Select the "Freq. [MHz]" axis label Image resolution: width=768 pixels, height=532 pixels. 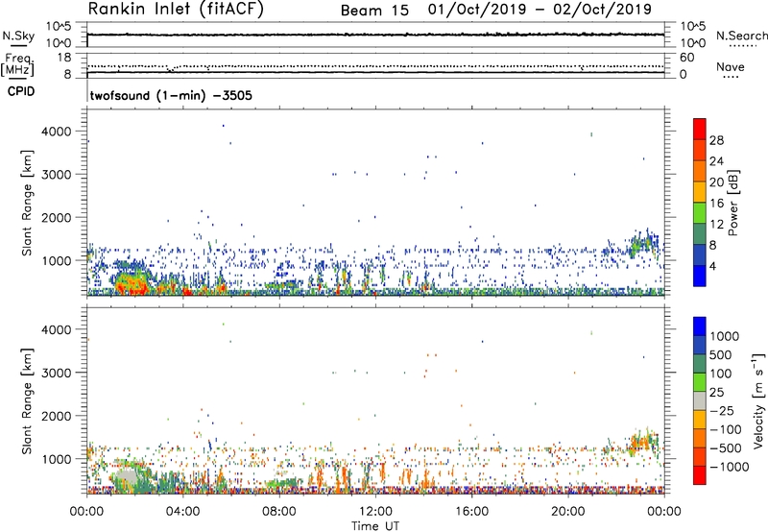click(x=17, y=64)
